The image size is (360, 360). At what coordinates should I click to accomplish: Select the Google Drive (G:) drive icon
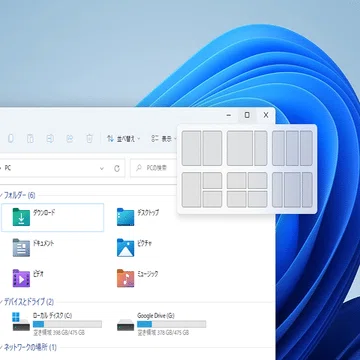tap(126, 325)
